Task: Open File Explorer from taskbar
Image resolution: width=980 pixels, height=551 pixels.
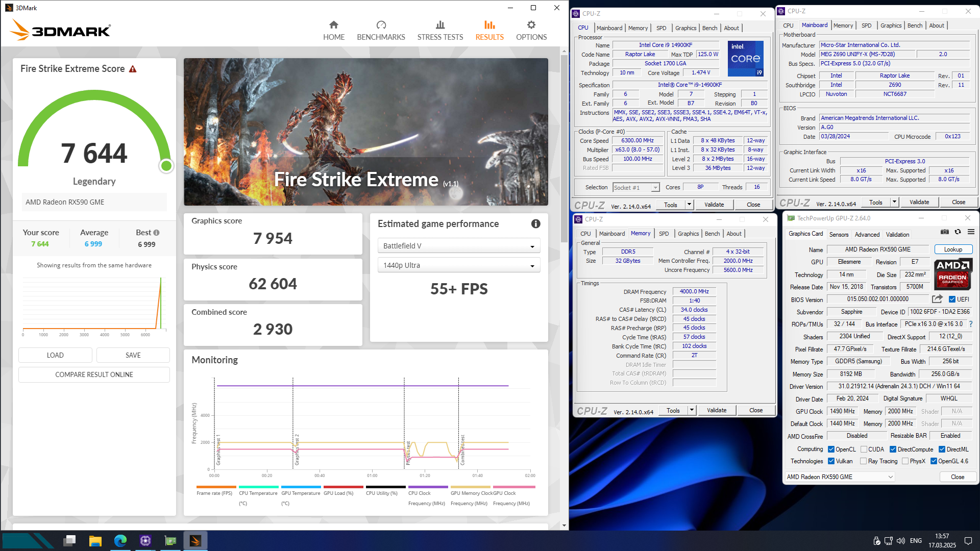Action: [95, 541]
